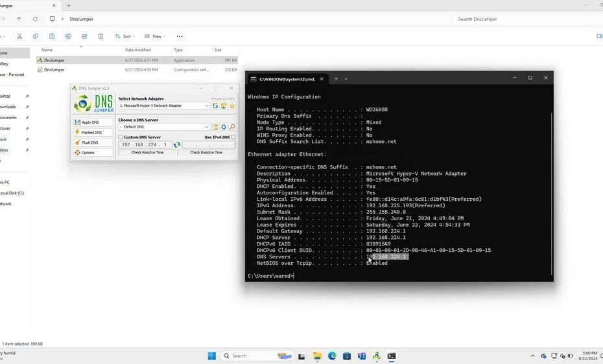
Task: Open Documents in the Explorer sidebar
Action: point(8,117)
